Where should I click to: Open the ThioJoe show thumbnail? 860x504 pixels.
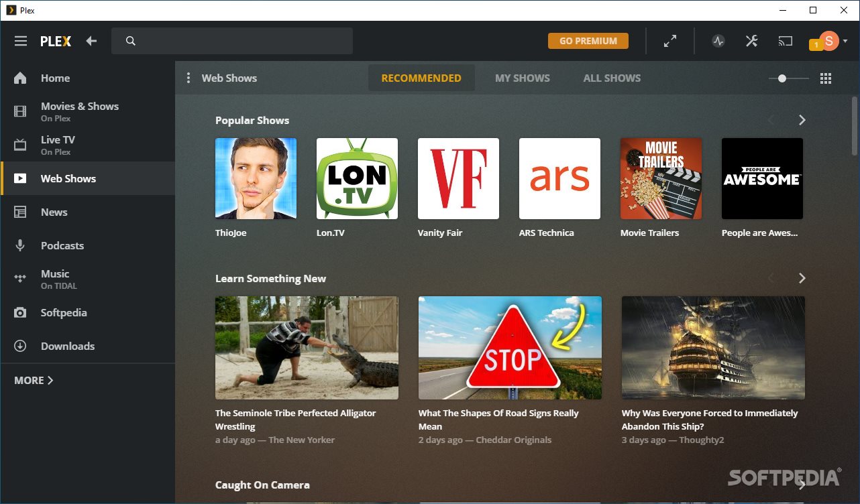tap(256, 178)
